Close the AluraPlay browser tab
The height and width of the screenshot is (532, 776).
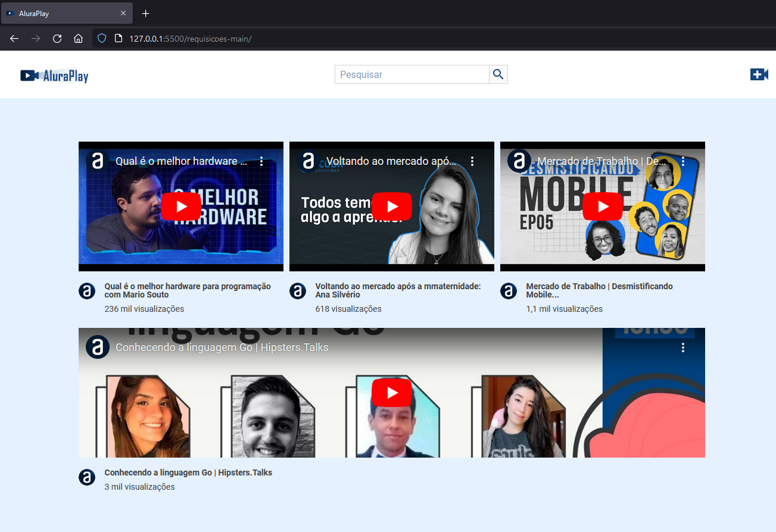point(123,13)
